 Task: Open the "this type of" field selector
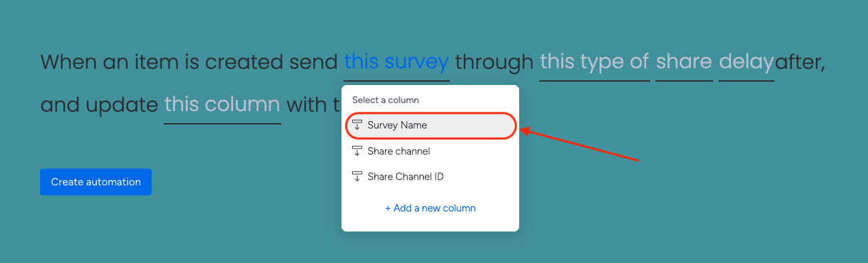coord(594,62)
